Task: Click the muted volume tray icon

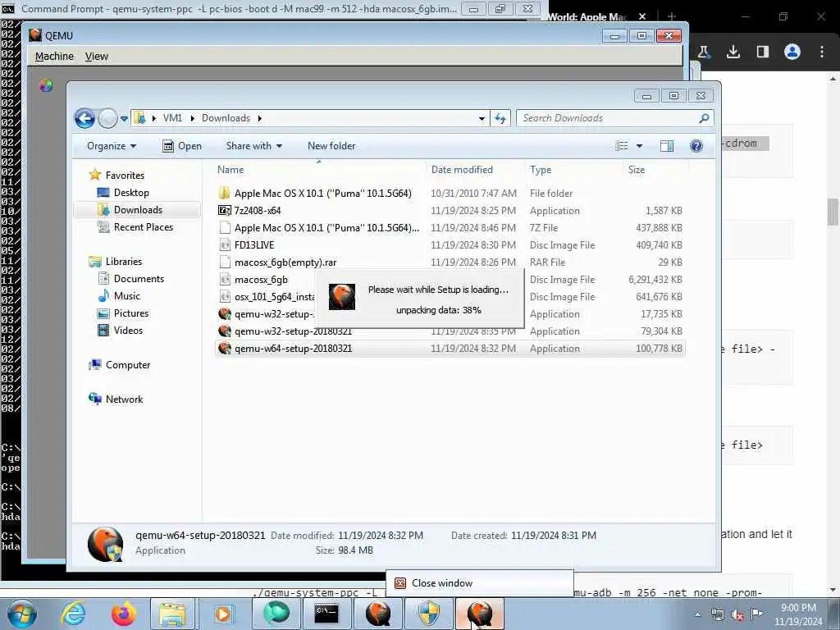Action: (x=737, y=615)
